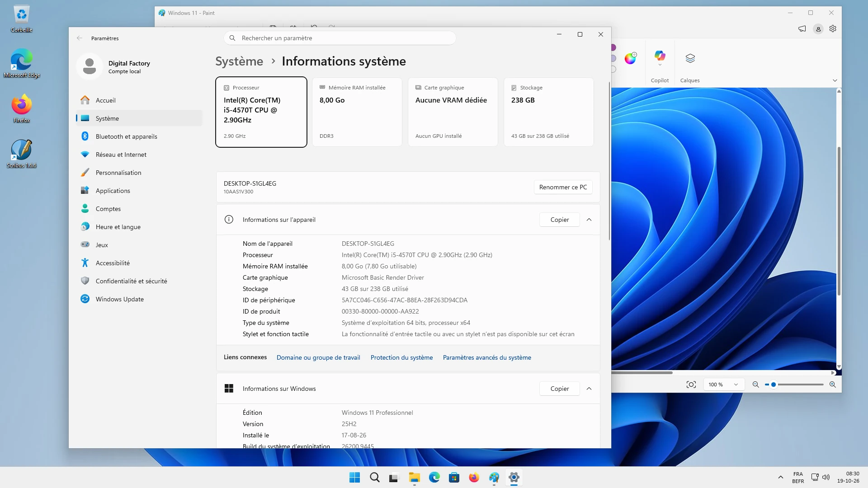Screen dimensions: 868x488
Task: Zoom out with the Paint minus magnifier
Action: pos(755,385)
